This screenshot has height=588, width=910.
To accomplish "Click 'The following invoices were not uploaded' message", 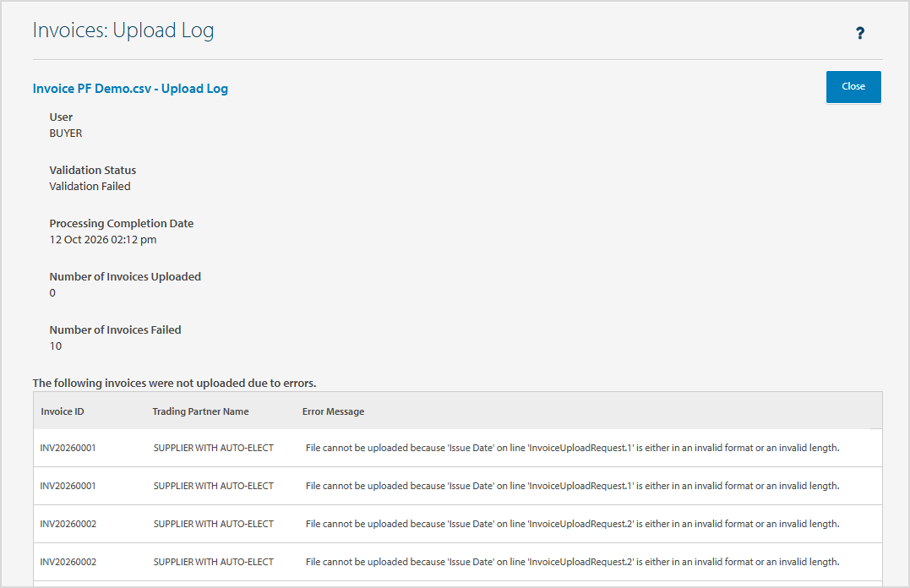I will 174,383.
